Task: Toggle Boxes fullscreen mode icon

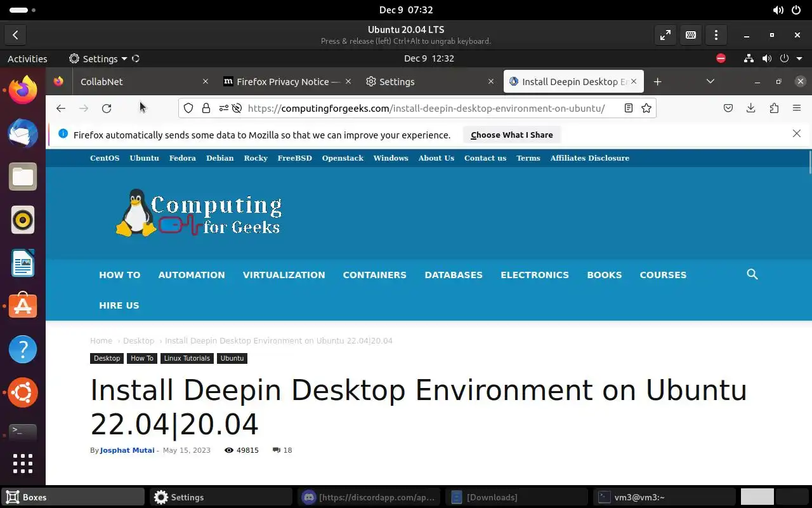Action: pyautogui.click(x=665, y=36)
